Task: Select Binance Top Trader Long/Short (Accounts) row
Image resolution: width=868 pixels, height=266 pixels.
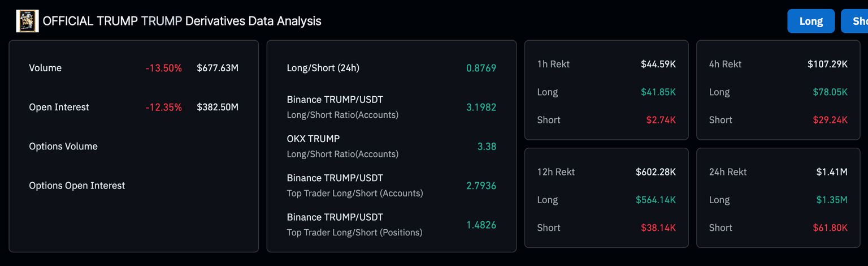Action: (x=354, y=185)
